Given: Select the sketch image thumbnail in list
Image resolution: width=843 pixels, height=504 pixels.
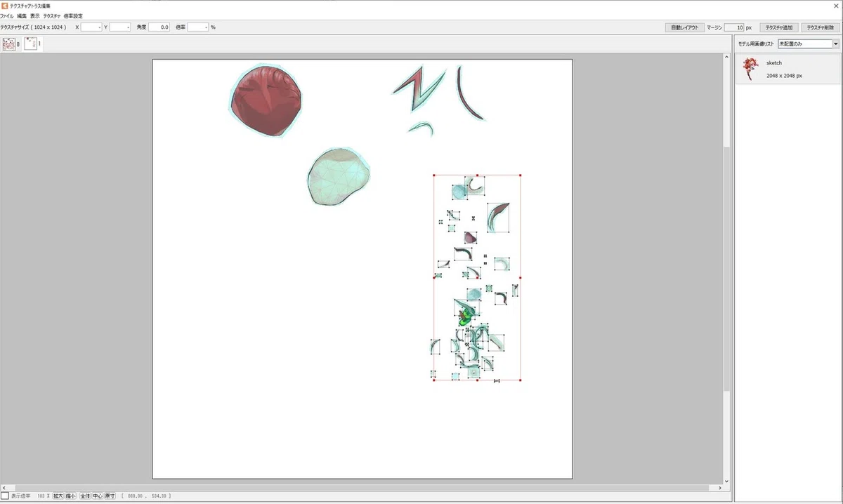Looking at the screenshot, I should pos(751,69).
